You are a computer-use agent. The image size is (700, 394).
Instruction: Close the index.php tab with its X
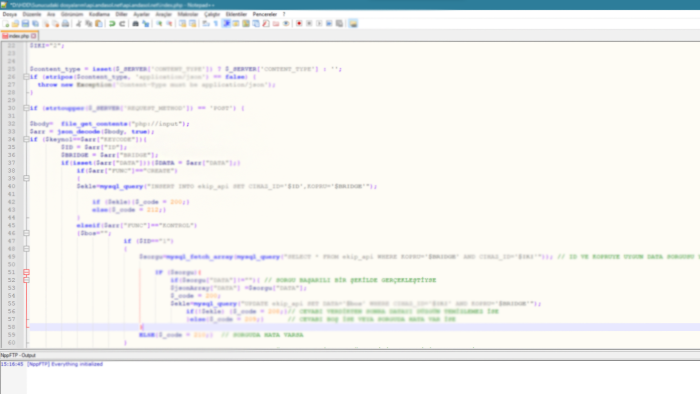33,36
